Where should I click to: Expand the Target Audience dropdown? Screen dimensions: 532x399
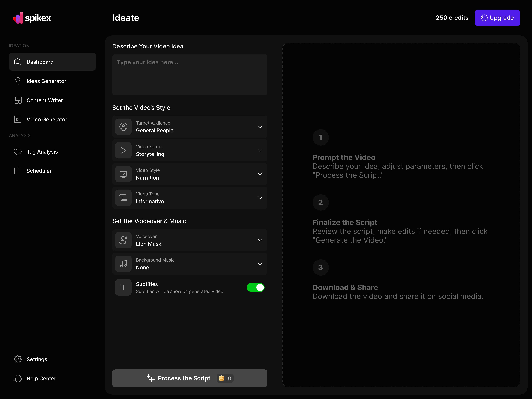point(260,127)
